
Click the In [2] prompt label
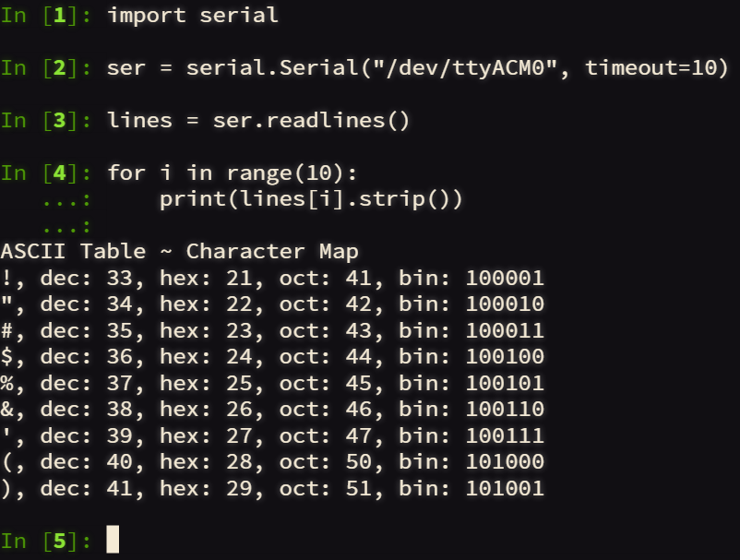46,68
